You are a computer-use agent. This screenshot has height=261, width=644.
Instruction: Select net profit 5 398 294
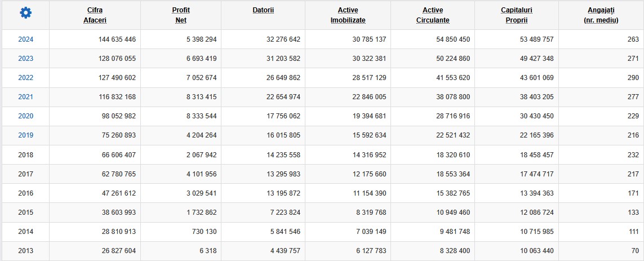tap(201, 39)
